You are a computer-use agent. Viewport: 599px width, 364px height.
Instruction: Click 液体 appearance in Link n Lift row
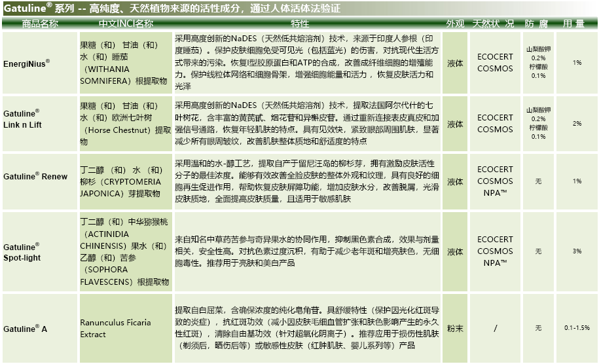tap(455, 124)
